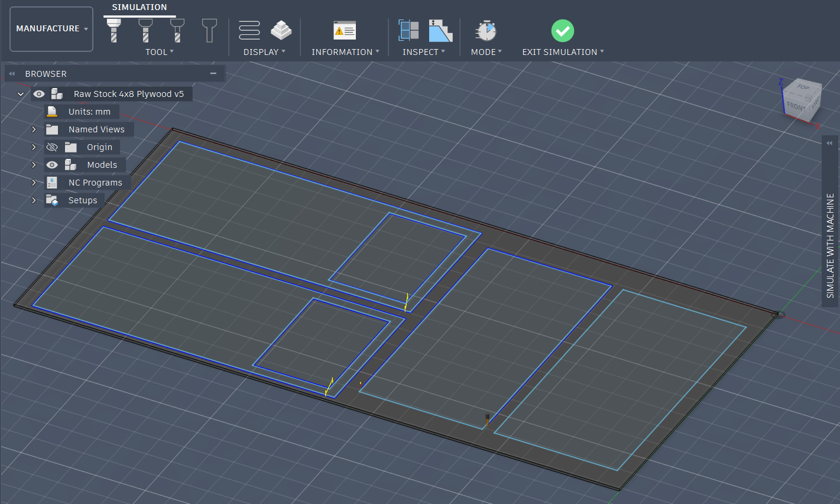Expand the Models node
The width and height of the screenshot is (840, 504).
(x=34, y=165)
